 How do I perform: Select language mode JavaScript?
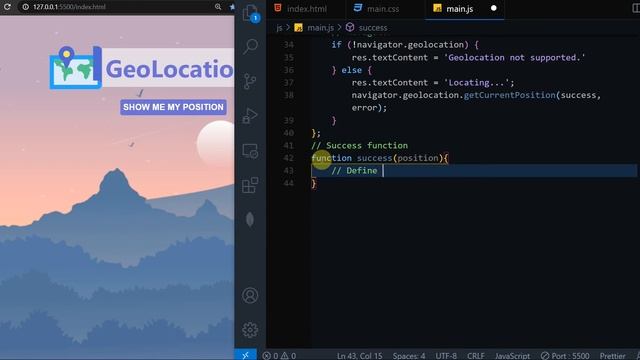[x=512, y=356]
